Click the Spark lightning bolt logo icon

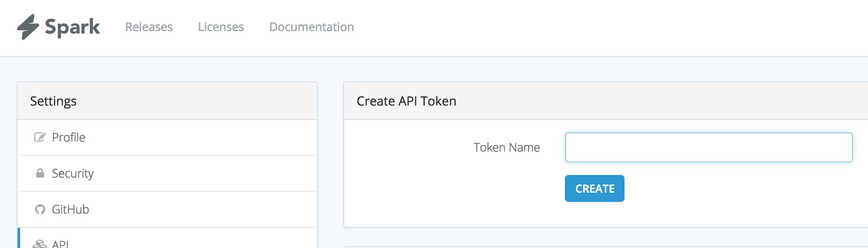pyautogui.click(x=29, y=27)
